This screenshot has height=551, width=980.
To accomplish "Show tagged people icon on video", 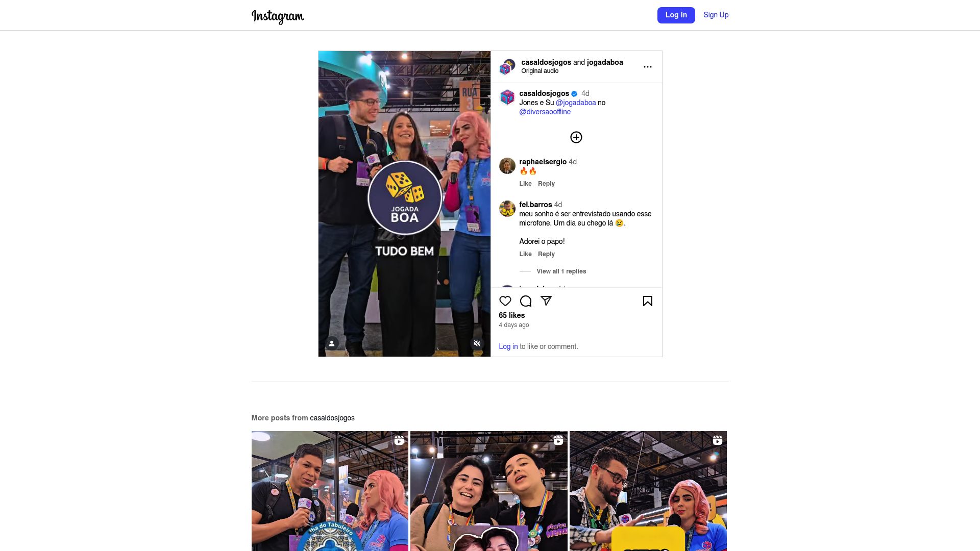I will pyautogui.click(x=332, y=343).
